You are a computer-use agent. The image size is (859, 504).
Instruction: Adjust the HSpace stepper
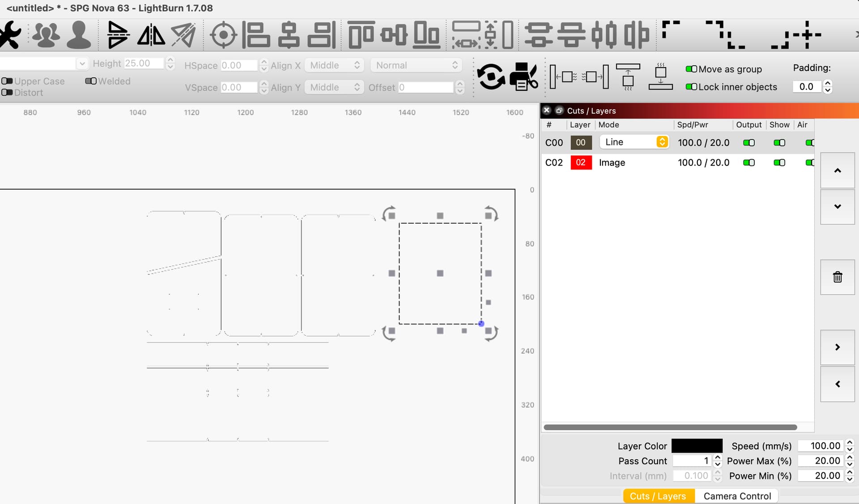(264, 65)
